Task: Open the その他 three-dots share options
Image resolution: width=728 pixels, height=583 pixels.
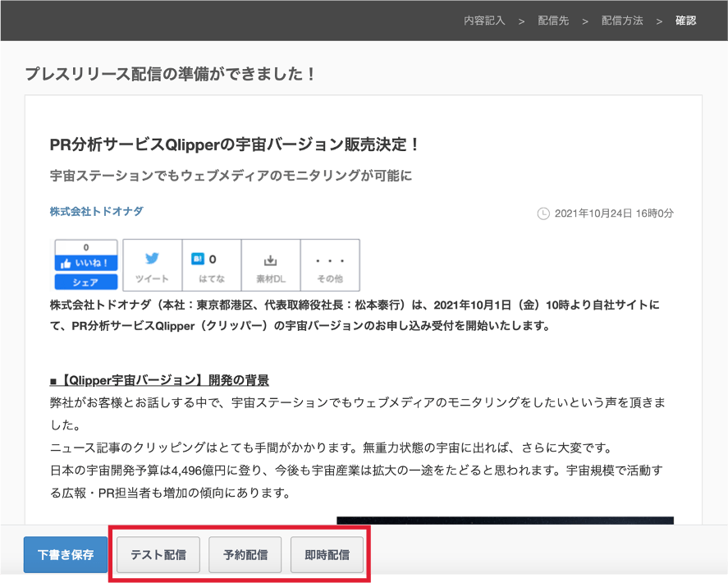Action: point(329,265)
